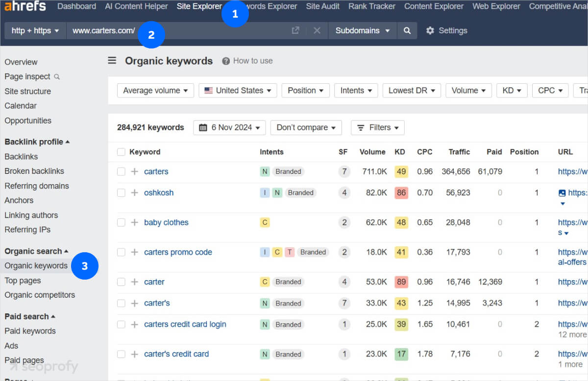Open Settings gear
The width and height of the screenshot is (588, 381).
pyautogui.click(x=430, y=30)
